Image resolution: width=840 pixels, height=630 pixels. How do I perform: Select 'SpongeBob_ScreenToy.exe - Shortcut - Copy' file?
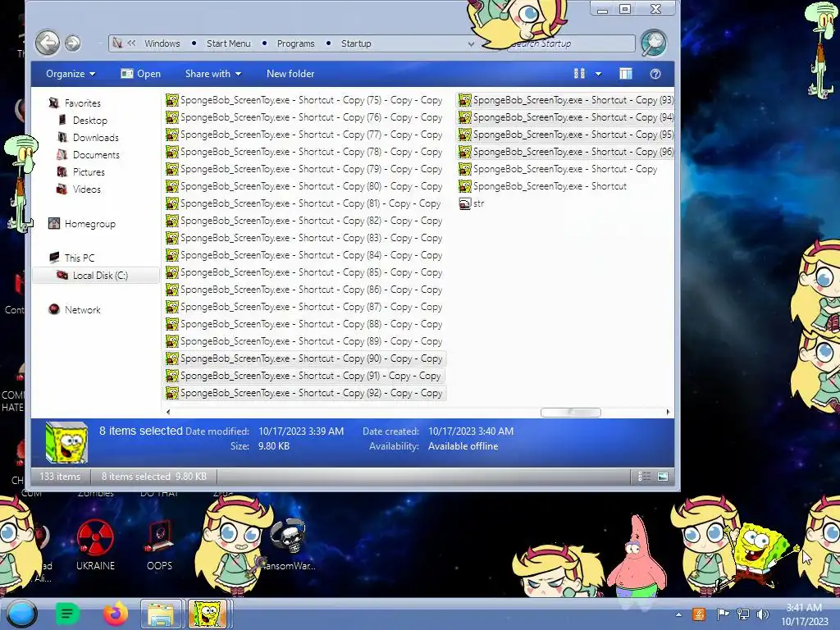[x=558, y=169]
